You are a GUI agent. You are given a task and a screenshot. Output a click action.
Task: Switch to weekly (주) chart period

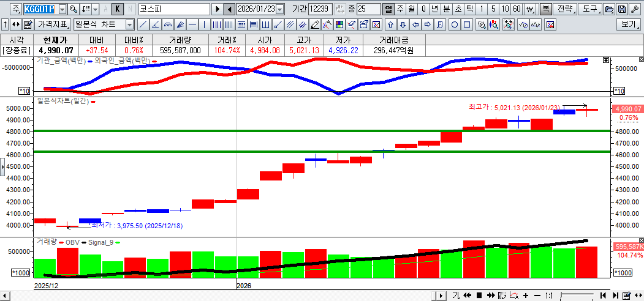[400, 9]
